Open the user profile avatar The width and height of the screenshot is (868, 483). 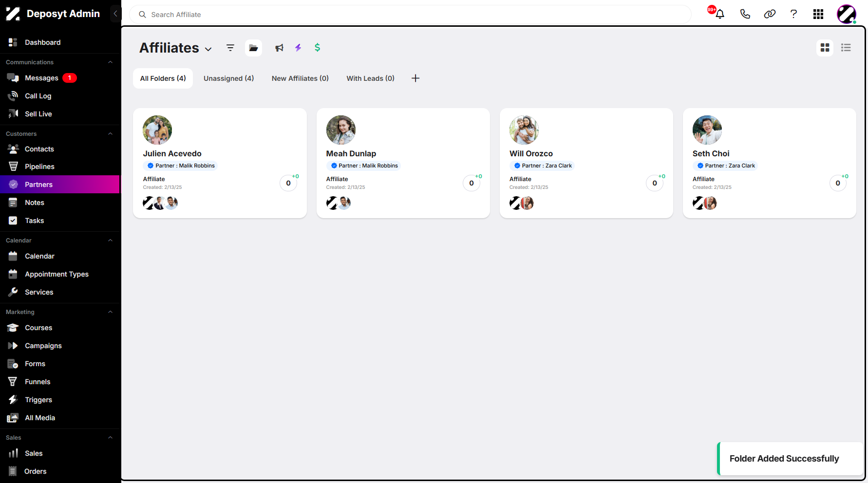coord(847,14)
